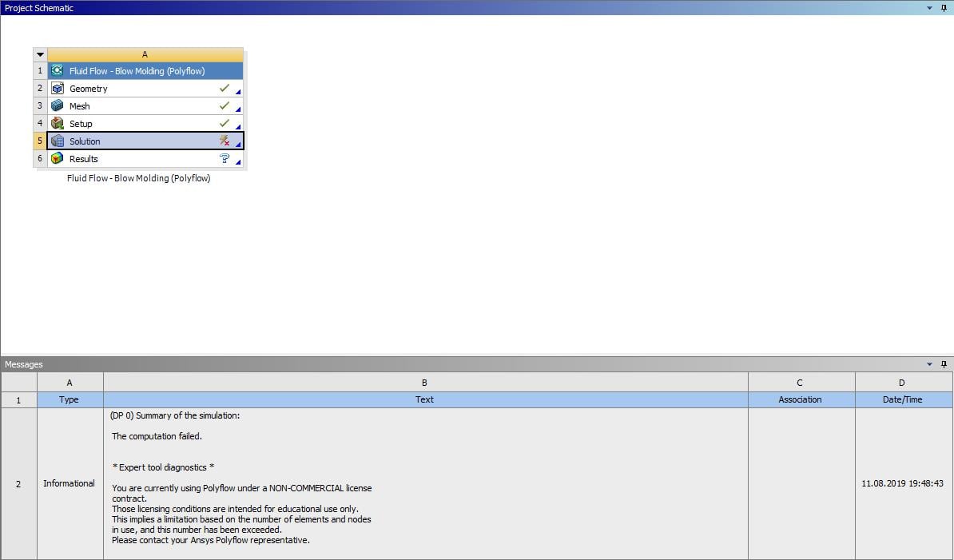
Task: Select the Mesh cell label
Action: (79, 106)
